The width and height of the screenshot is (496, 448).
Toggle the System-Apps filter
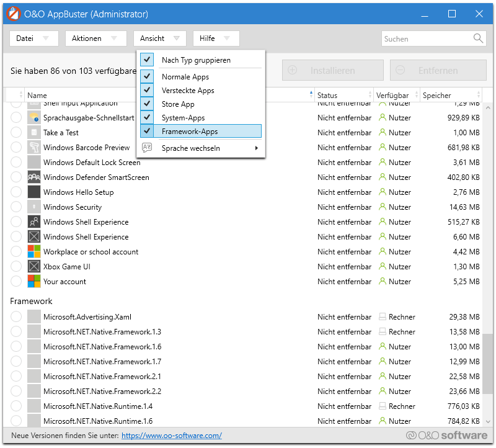147,117
